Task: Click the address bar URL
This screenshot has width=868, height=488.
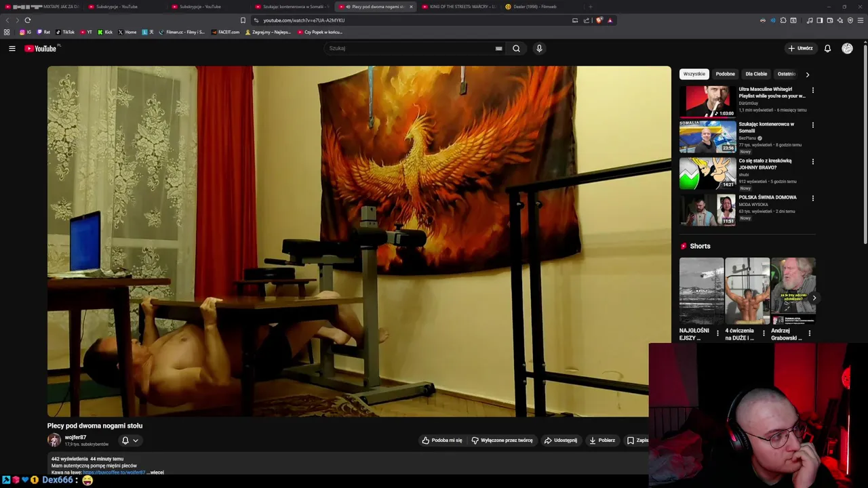Action: [304, 20]
